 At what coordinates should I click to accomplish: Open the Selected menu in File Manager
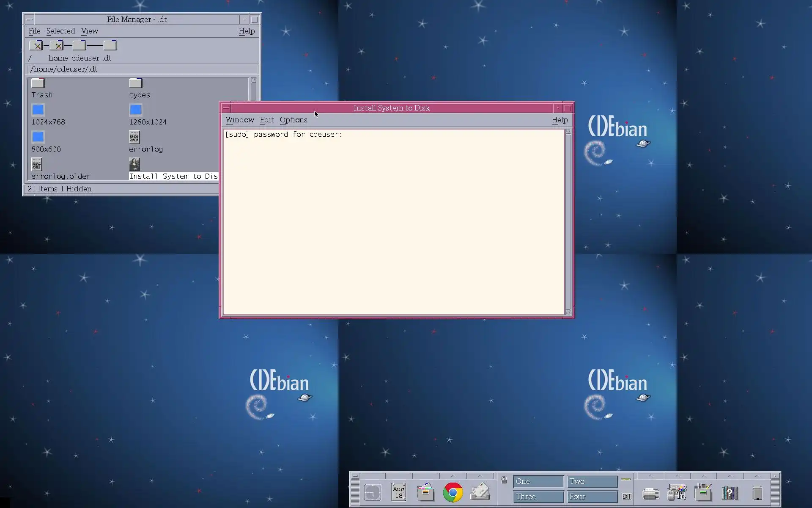(x=60, y=31)
